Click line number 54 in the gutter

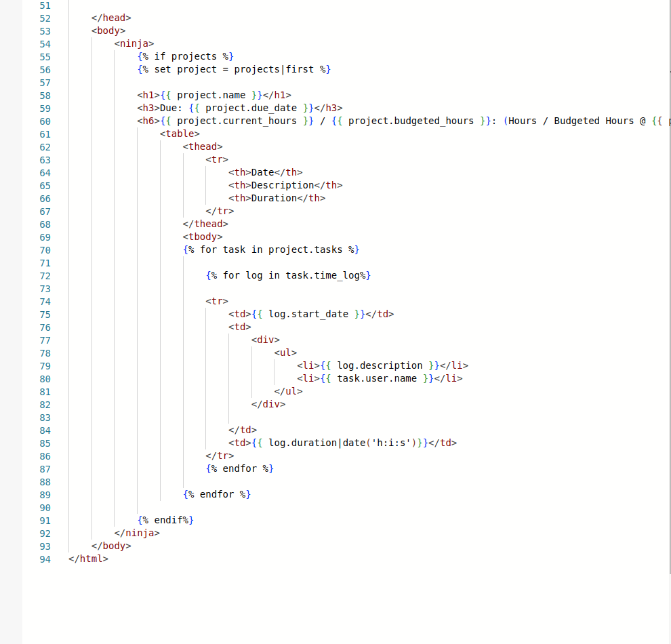pos(45,43)
